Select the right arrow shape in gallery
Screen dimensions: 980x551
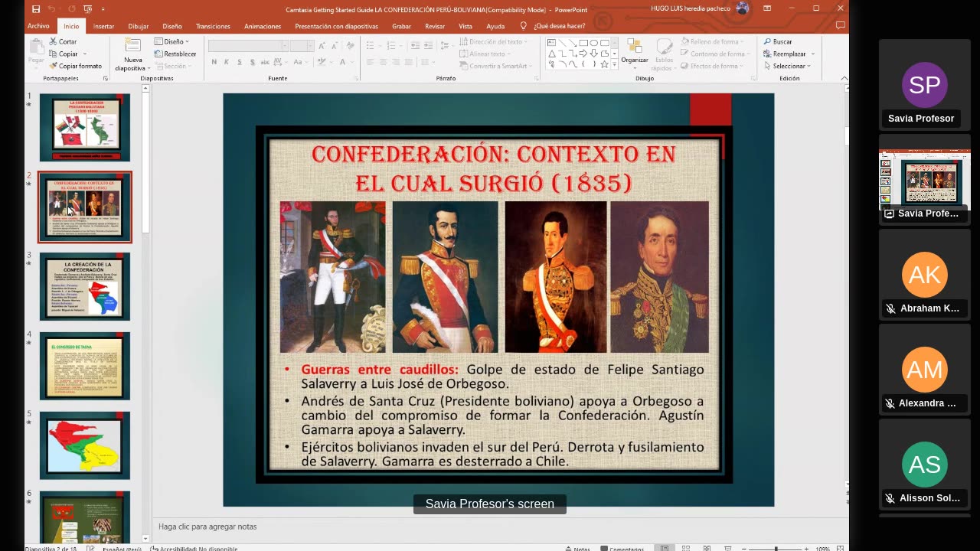[x=583, y=54]
